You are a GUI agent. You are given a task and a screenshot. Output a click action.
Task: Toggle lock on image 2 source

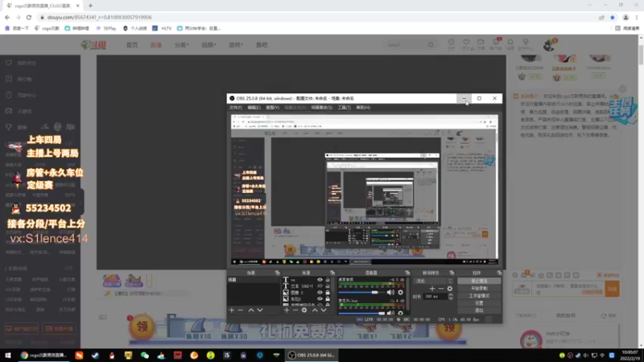pos(328,293)
